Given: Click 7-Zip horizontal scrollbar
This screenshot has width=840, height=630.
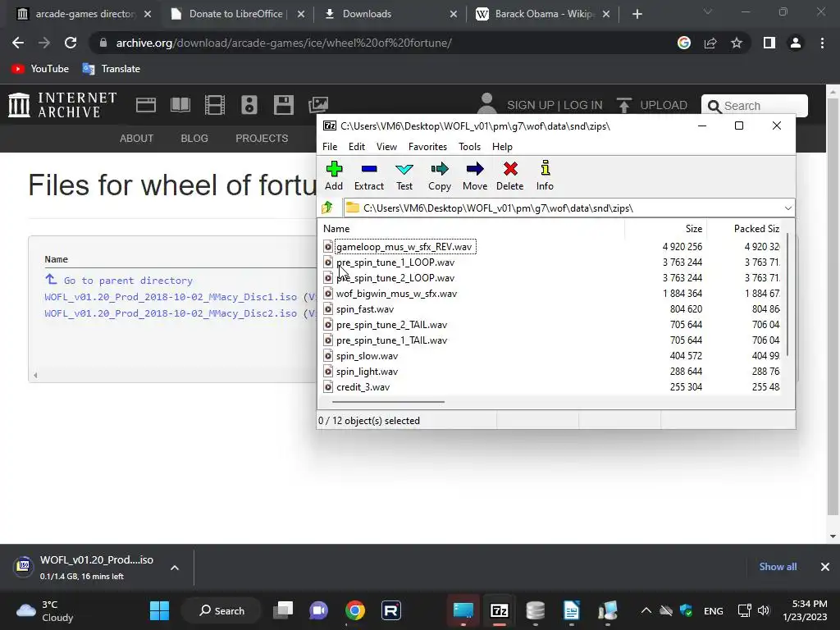Looking at the screenshot, I should coord(388,401).
